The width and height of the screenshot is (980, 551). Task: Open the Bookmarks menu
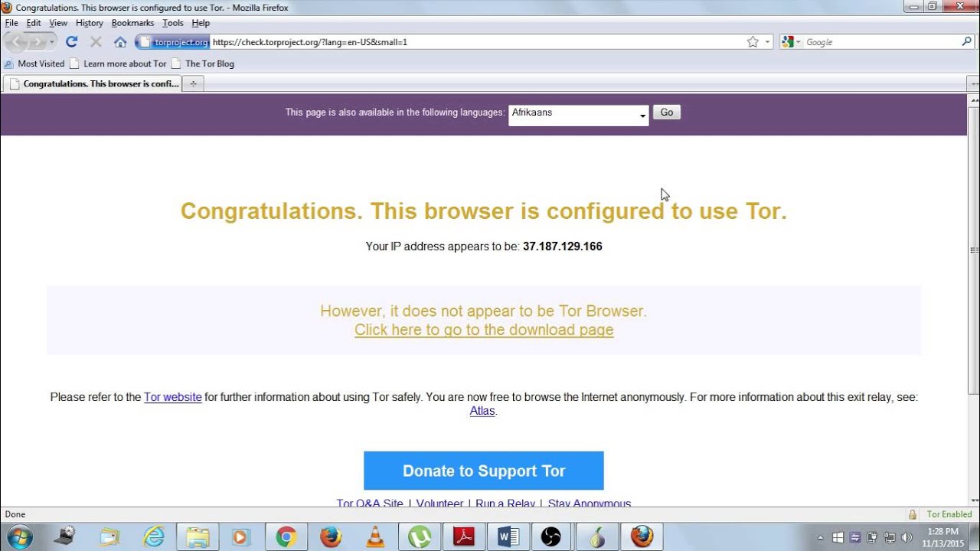click(x=132, y=23)
